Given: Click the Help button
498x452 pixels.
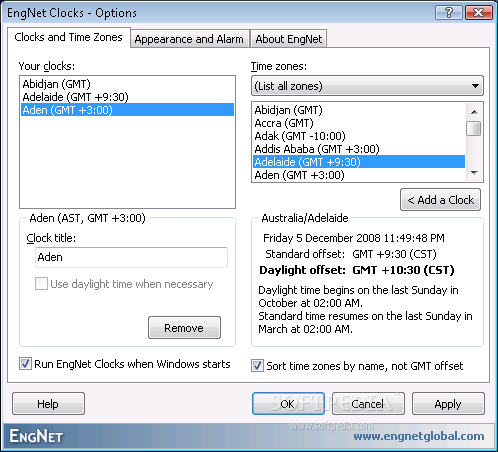Looking at the screenshot, I should pos(48,404).
